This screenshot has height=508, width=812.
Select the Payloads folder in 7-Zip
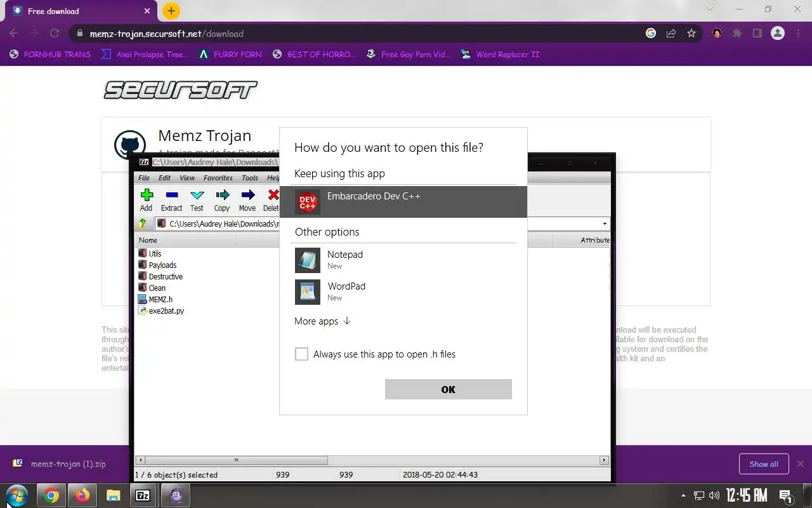coord(157,265)
